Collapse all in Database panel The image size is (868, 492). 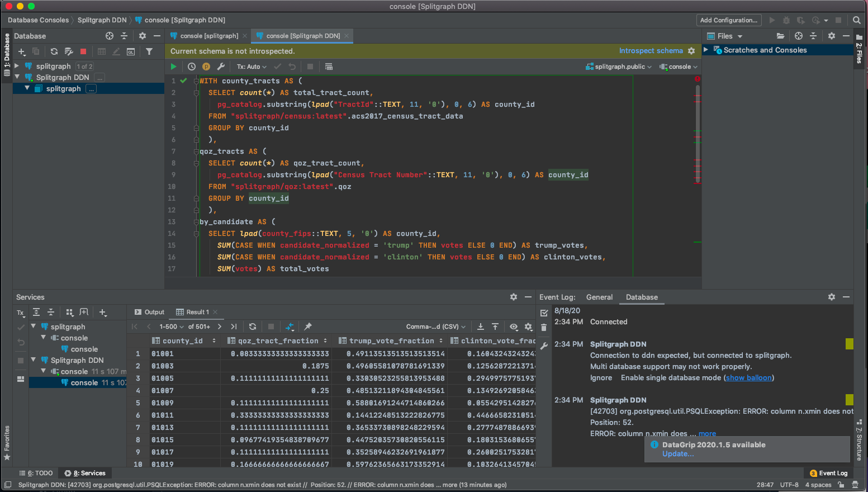tap(124, 36)
